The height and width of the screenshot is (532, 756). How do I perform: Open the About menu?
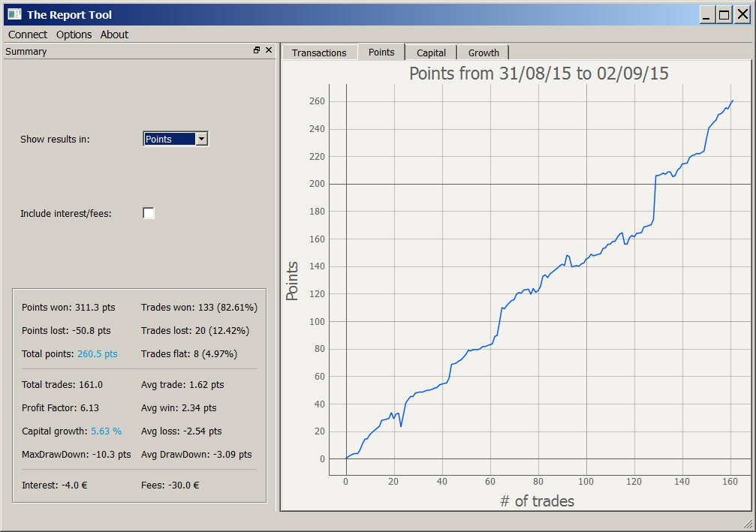coord(114,35)
